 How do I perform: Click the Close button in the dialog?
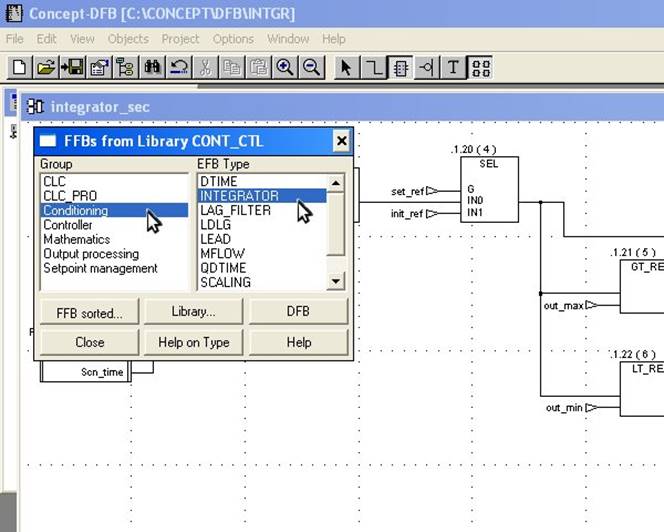(89, 342)
